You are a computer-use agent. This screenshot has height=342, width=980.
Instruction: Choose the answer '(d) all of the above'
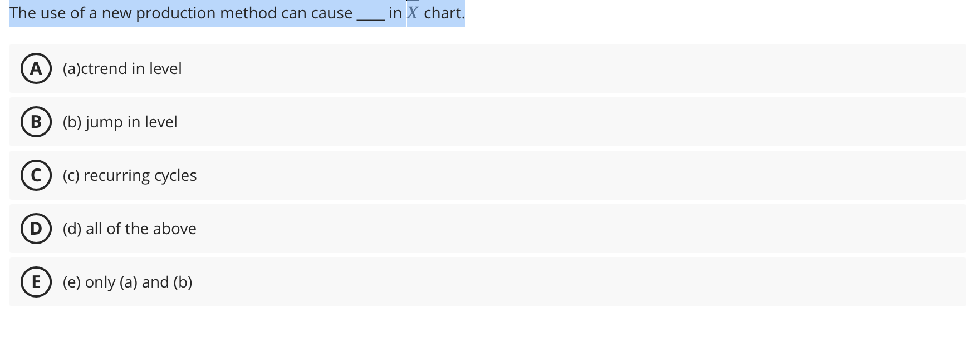point(129,229)
